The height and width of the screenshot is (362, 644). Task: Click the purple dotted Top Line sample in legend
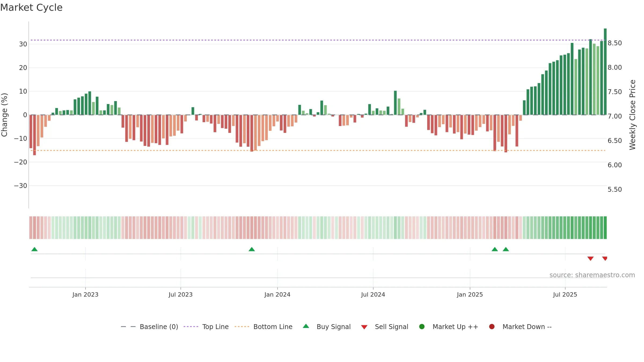click(191, 327)
